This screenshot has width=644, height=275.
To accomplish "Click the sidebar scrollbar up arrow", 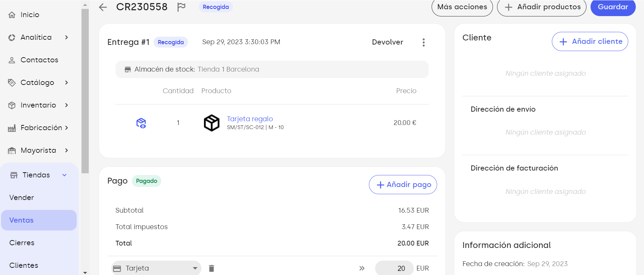I will [x=85, y=5].
